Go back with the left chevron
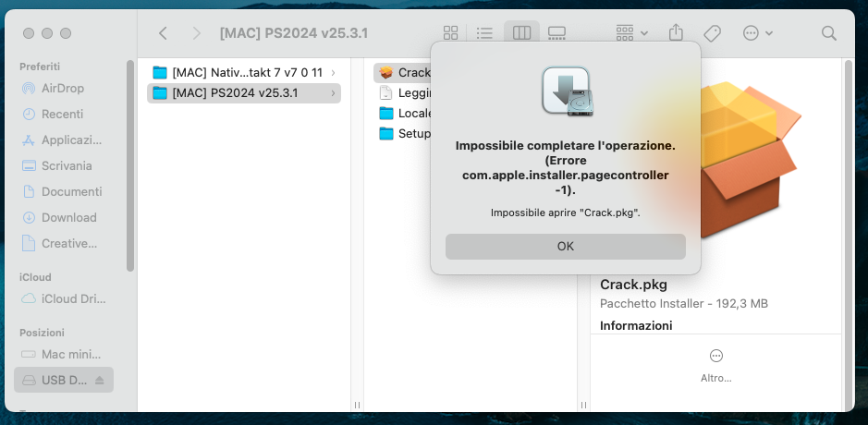The image size is (868, 425). 163,34
